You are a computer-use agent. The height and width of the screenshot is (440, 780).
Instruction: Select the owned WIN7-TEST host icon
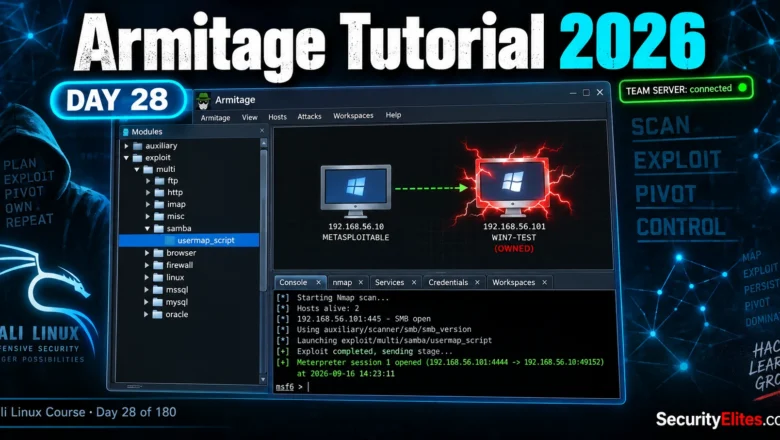click(x=513, y=187)
